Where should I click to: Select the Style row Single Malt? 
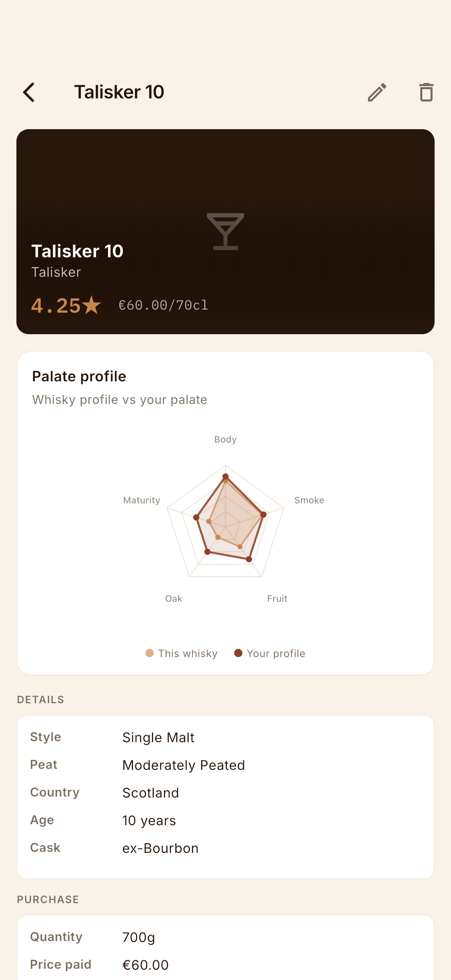point(225,737)
